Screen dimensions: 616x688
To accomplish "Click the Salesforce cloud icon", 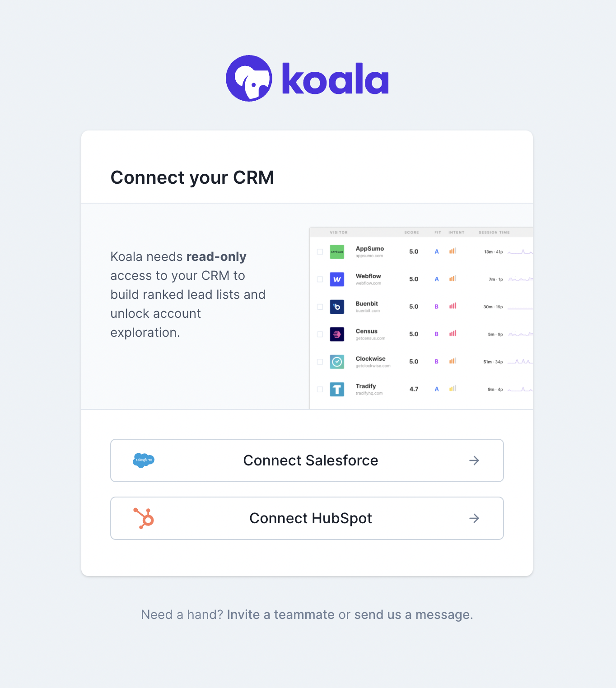I will pyautogui.click(x=144, y=460).
